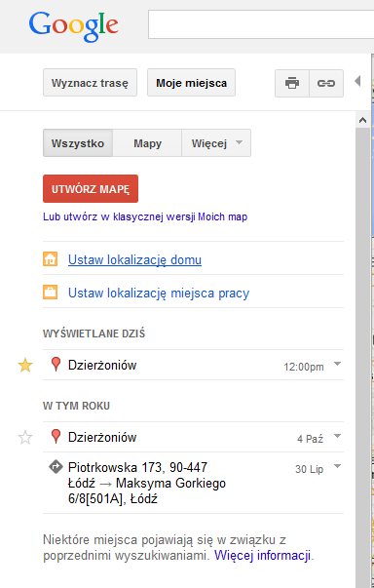Click the briefcase work icon
This screenshot has height=588, width=374.
tap(51, 293)
